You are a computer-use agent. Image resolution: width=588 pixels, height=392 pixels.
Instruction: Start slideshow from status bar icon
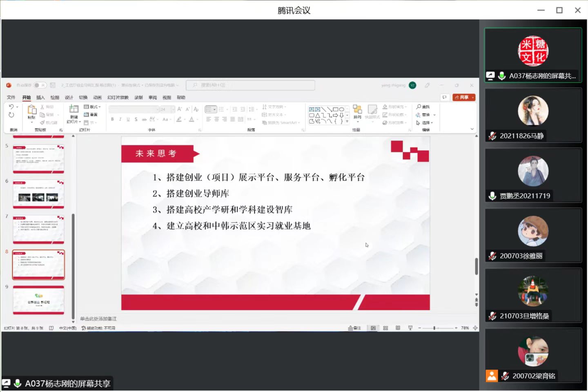[410, 328]
